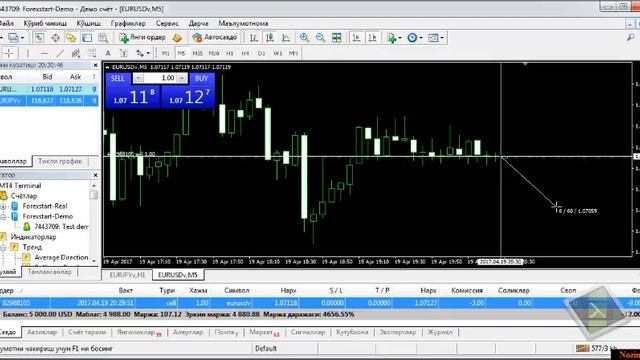This screenshot has height=360, width=640.
Task: Switch chart to bar chart
Action: tap(253, 38)
